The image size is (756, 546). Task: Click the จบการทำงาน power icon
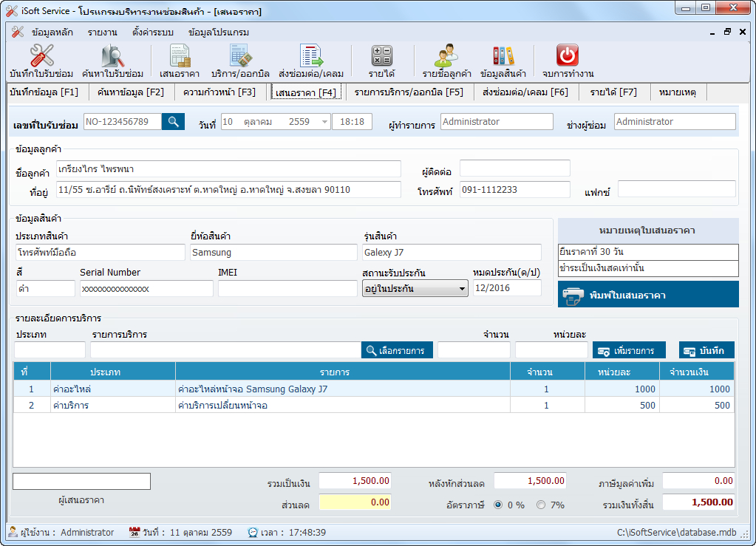(x=568, y=55)
